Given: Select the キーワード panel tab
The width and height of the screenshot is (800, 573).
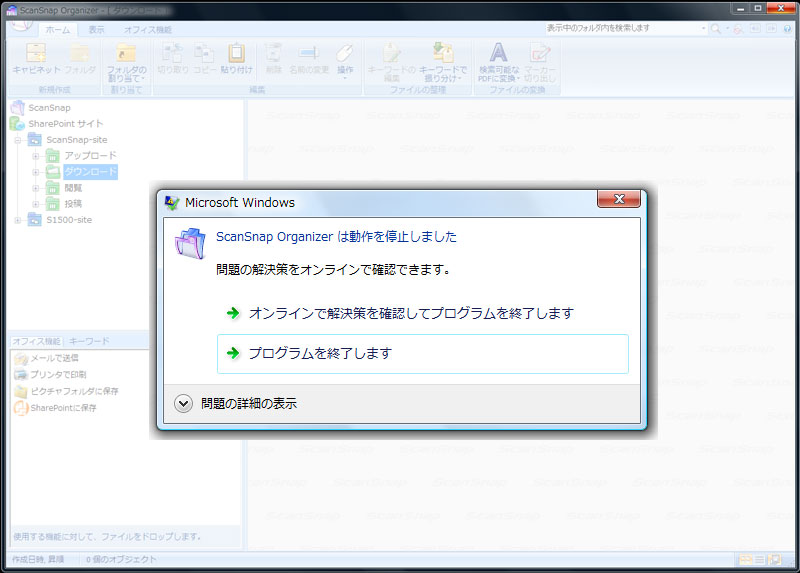Looking at the screenshot, I should pyautogui.click(x=89, y=342).
